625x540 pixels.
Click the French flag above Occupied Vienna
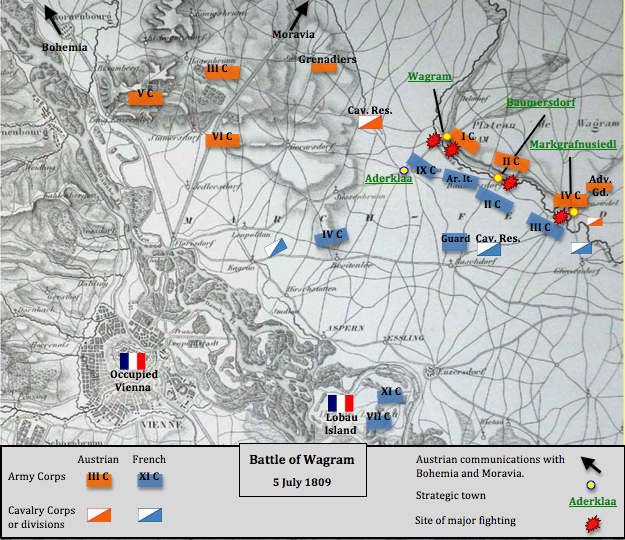pyautogui.click(x=132, y=361)
